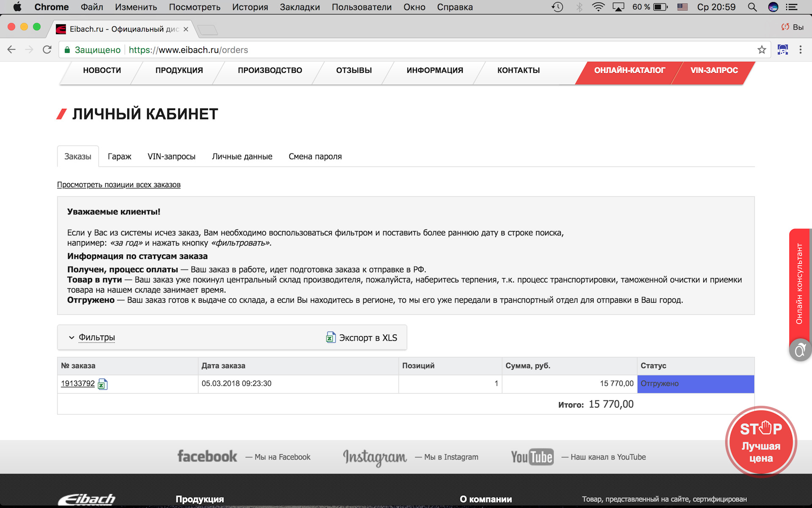
Task: Open the Окно menu
Action: (x=414, y=7)
